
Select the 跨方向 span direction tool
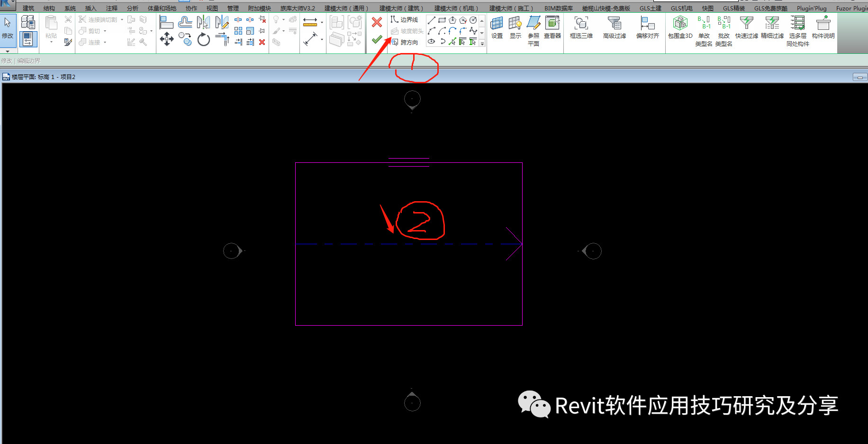405,42
